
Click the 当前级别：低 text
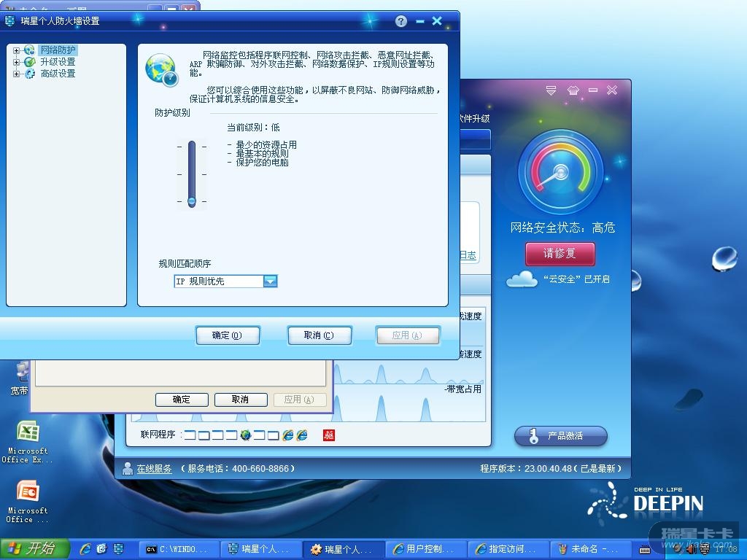click(x=253, y=128)
